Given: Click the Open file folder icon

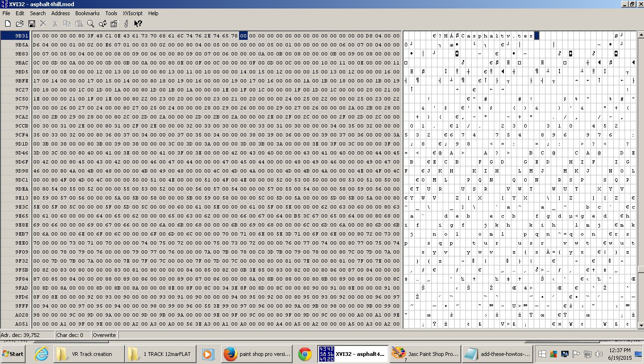Looking at the screenshot, I should [x=19, y=23].
